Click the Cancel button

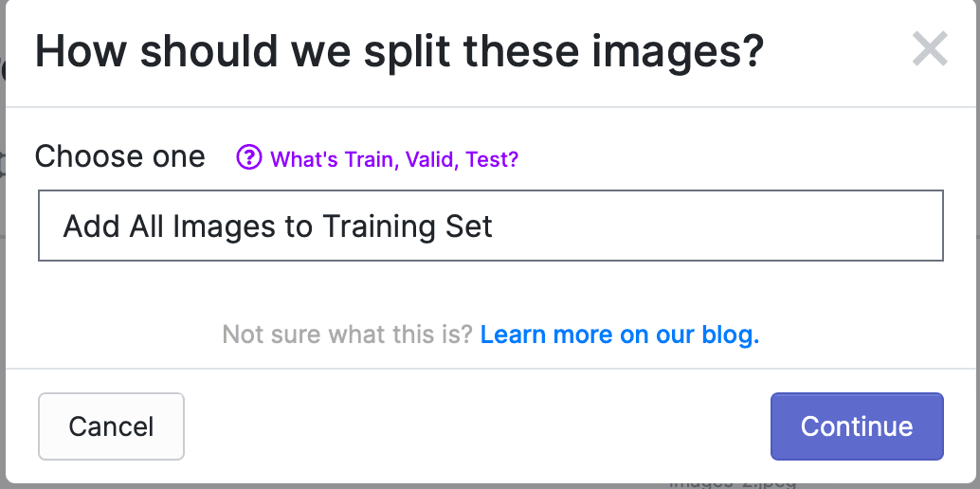(x=111, y=426)
